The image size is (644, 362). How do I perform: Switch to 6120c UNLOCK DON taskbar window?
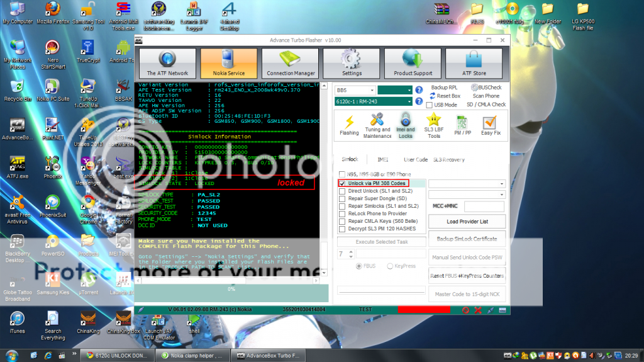(x=116, y=356)
